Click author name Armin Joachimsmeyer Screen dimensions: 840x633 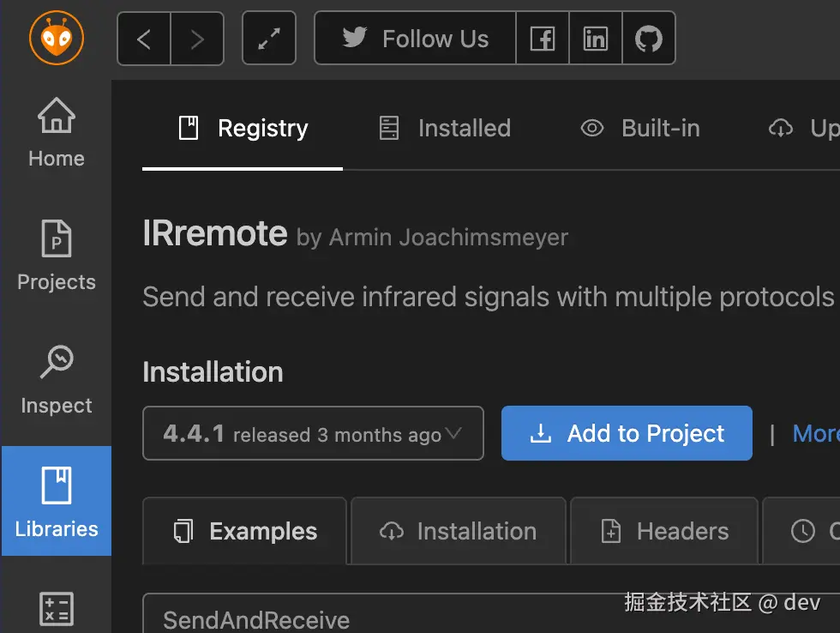(x=448, y=238)
